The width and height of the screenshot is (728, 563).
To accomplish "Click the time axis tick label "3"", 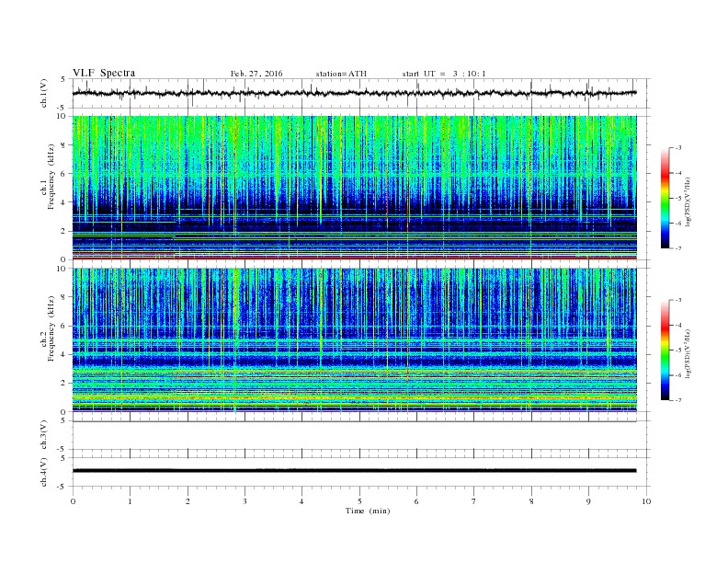I will pyautogui.click(x=245, y=501).
